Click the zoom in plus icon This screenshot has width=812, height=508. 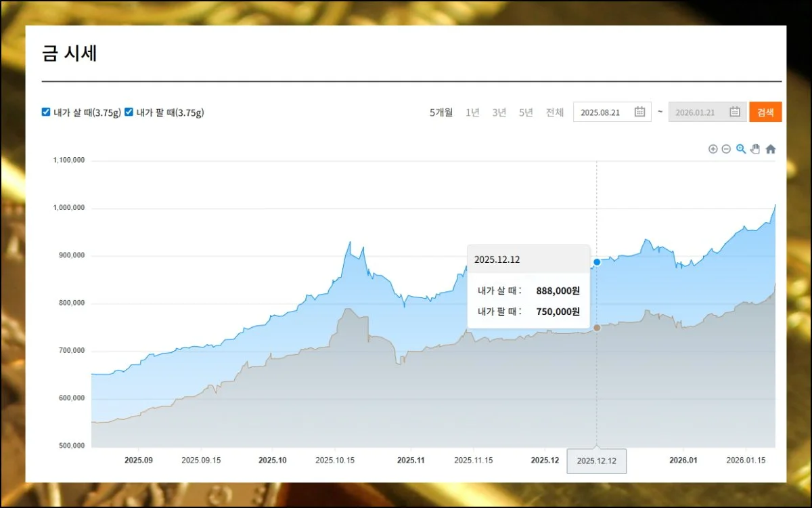pos(713,149)
